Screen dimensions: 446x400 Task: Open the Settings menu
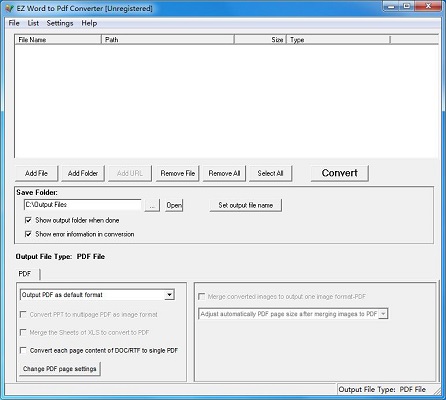point(60,23)
